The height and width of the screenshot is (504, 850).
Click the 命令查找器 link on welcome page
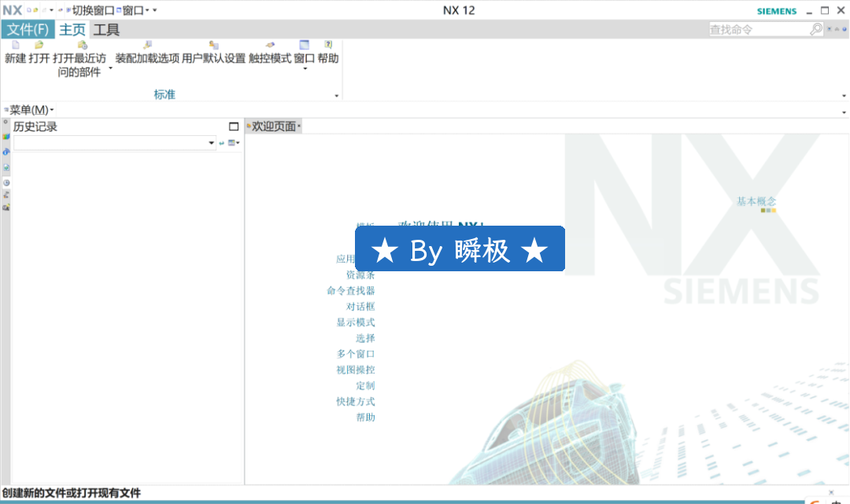[x=351, y=291]
